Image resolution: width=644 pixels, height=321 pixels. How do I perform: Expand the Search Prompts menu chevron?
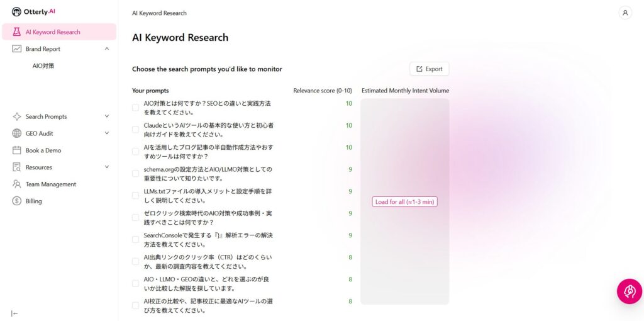click(x=106, y=116)
